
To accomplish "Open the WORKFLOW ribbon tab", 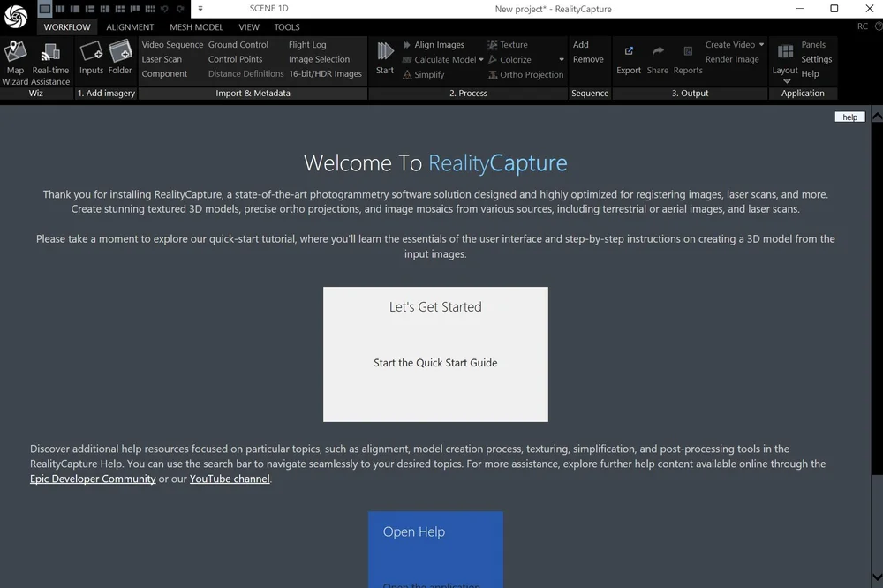I will point(67,27).
